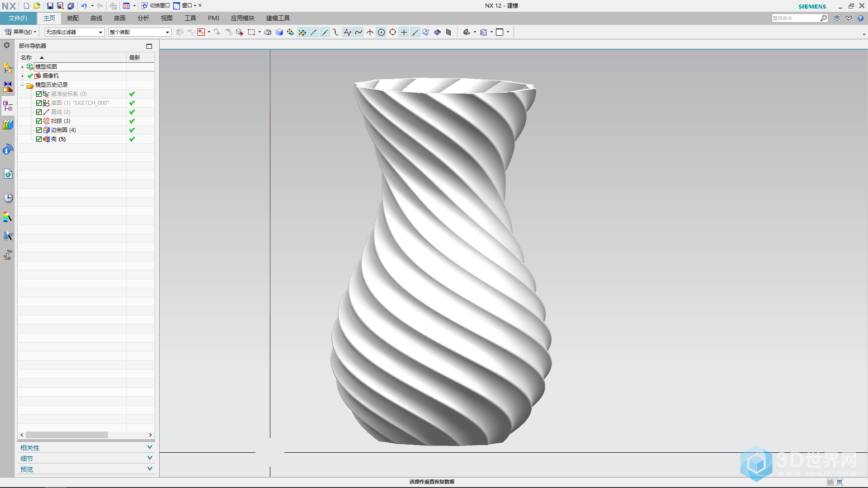
Task: Uncheck the 扫掠 (3) feature checkbox
Action: click(39, 121)
